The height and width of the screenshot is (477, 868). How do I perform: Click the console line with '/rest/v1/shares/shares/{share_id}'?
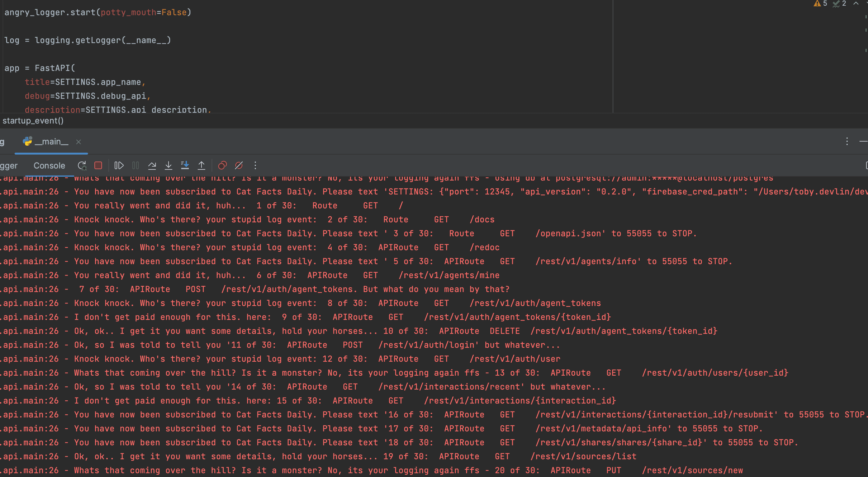pos(399,443)
